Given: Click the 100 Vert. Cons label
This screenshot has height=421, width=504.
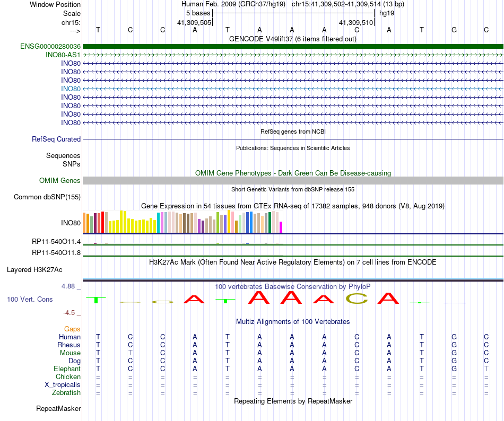Looking at the screenshot, I should point(30,299).
